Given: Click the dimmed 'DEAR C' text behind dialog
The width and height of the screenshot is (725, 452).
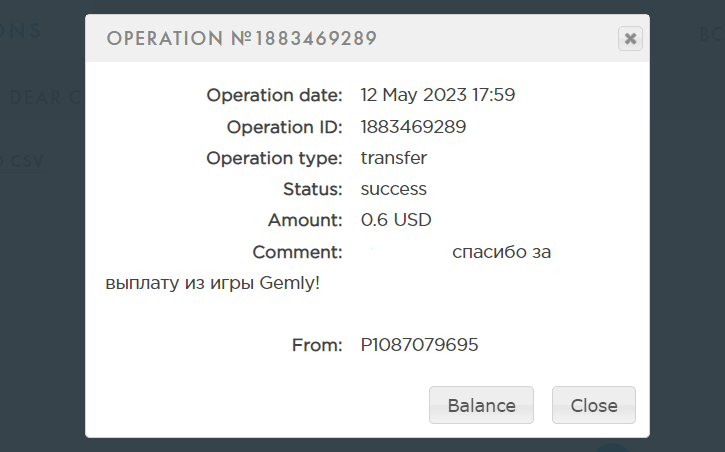Looking at the screenshot, I should pos(46,97).
